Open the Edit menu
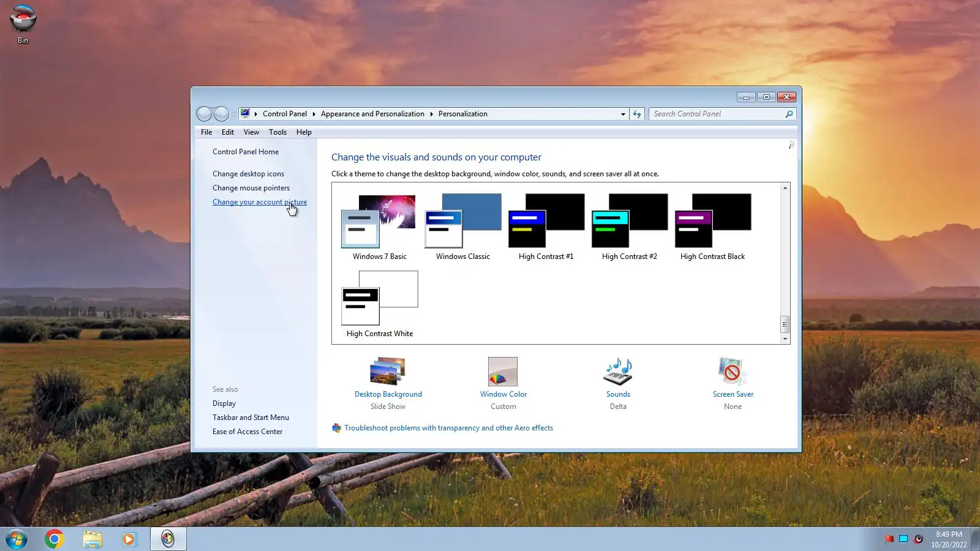Screen dimensions: 980x551 click(228, 132)
